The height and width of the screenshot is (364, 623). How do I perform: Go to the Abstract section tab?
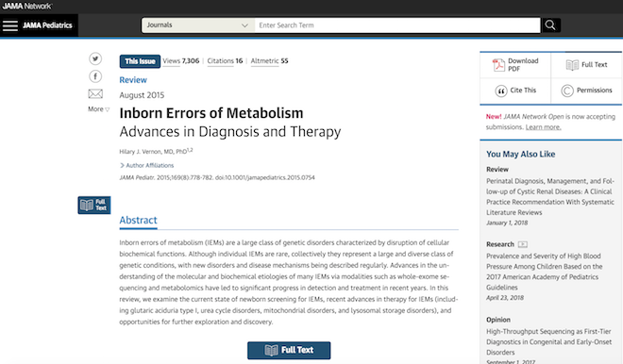(x=138, y=221)
